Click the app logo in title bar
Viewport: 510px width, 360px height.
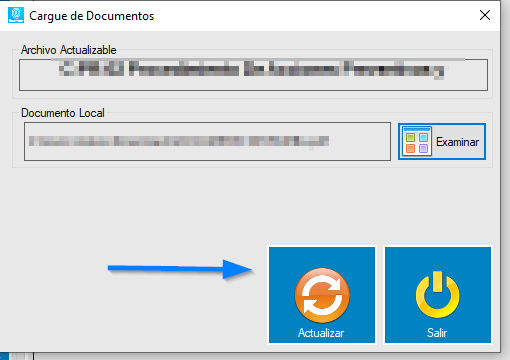[16, 15]
